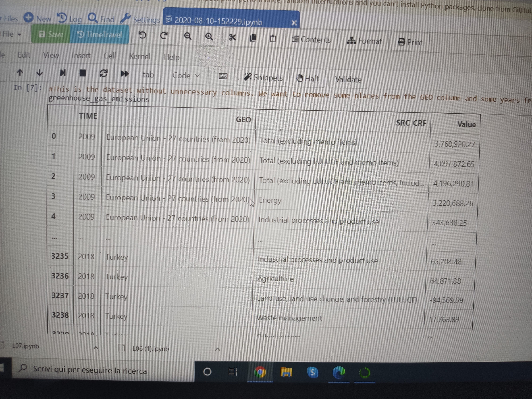Open the L07.ipynb downloaded file
This screenshot has height=399, width=532.
(25, 346)
